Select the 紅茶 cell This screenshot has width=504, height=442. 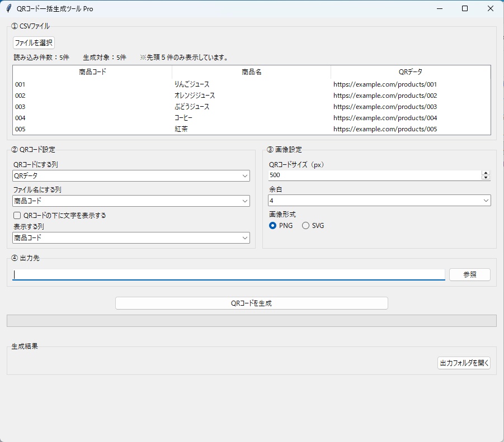tap(181, 129)
